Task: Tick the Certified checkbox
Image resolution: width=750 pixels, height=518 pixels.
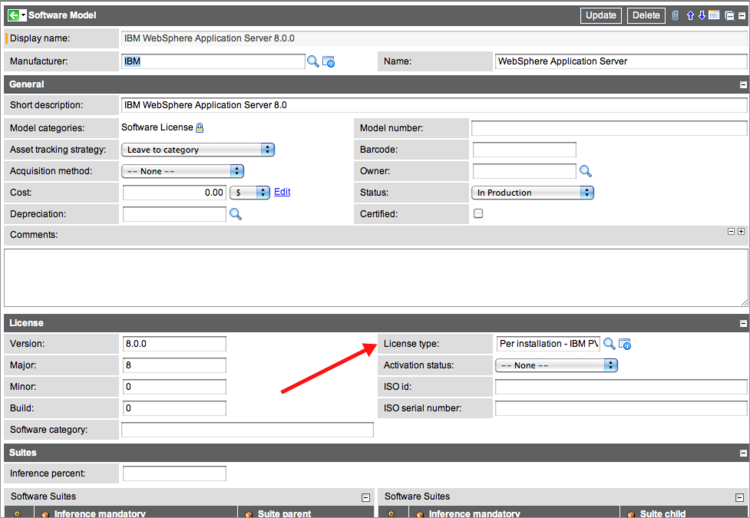Action: (478, 213)
